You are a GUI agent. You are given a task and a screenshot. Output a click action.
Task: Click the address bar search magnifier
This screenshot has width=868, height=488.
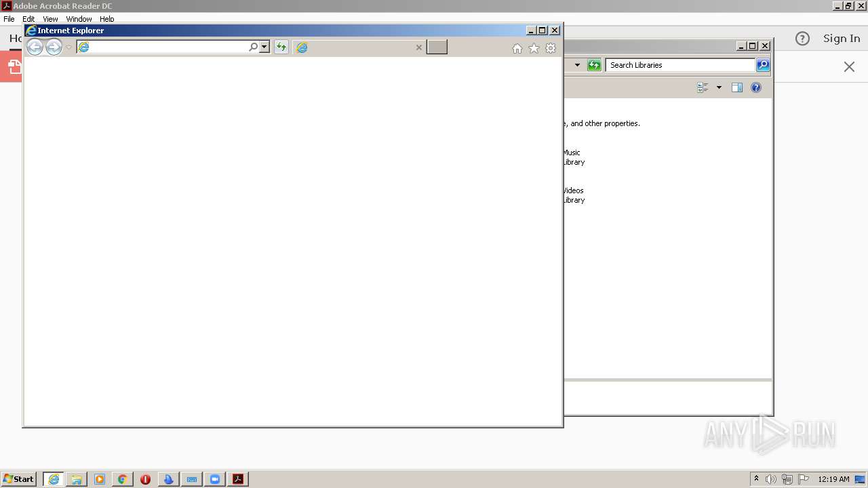(254, 47)
